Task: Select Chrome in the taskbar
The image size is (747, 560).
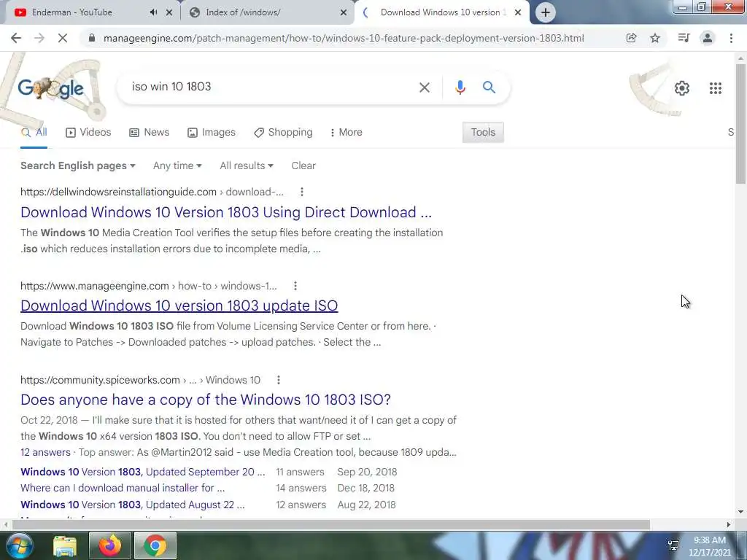Action: 155,545
